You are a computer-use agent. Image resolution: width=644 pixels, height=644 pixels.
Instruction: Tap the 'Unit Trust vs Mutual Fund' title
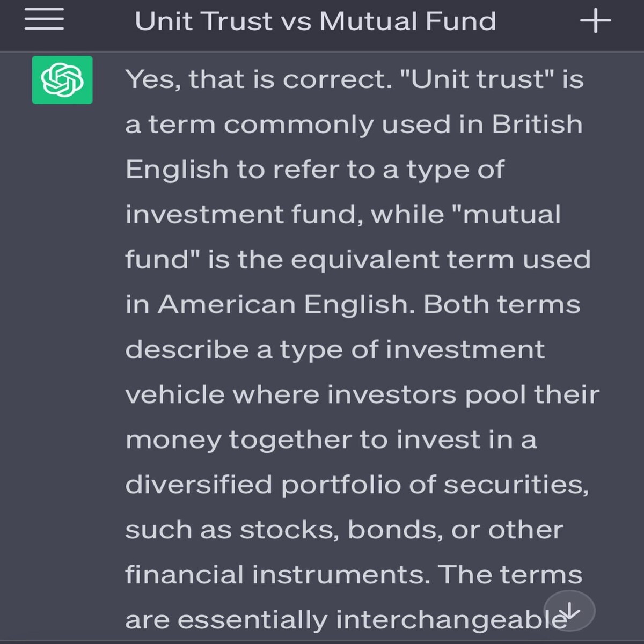coord(315,21)
